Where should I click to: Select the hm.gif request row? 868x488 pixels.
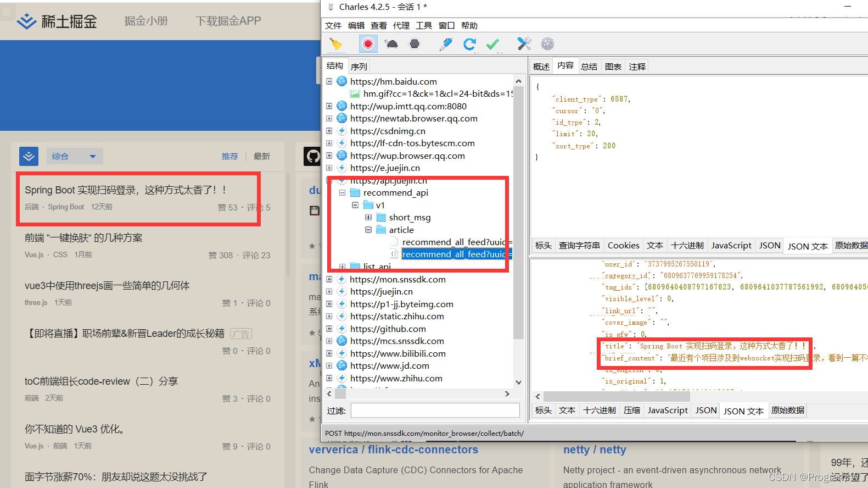[x=438, y=93]
